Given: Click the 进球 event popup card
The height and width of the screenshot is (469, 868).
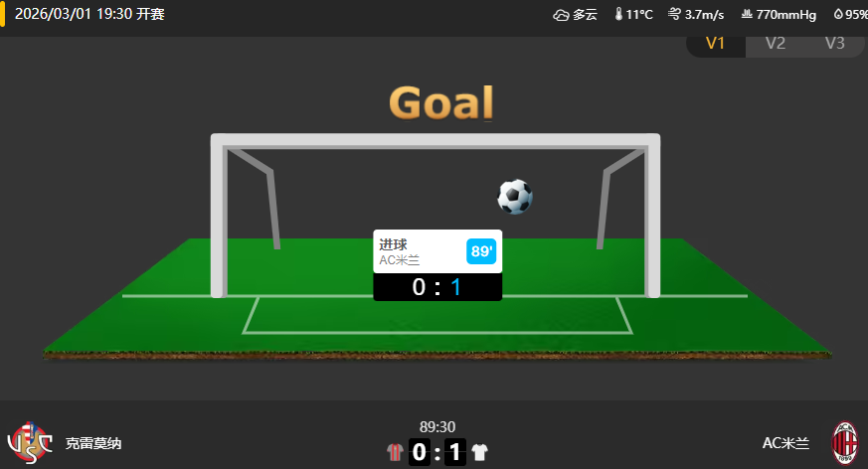Looking at the screenshot, I should coord(437,265).
